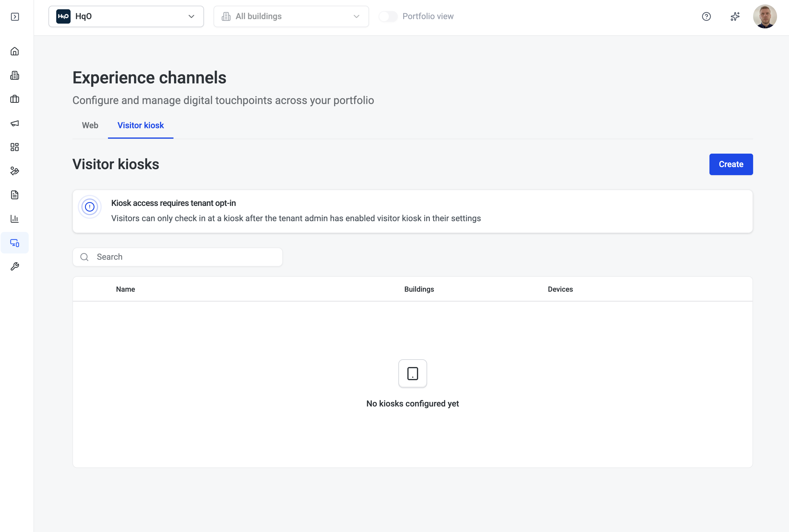This screenshot has width=789, height=532.
Task: Open the All buildings dropdown
Action: click(291, 16)
